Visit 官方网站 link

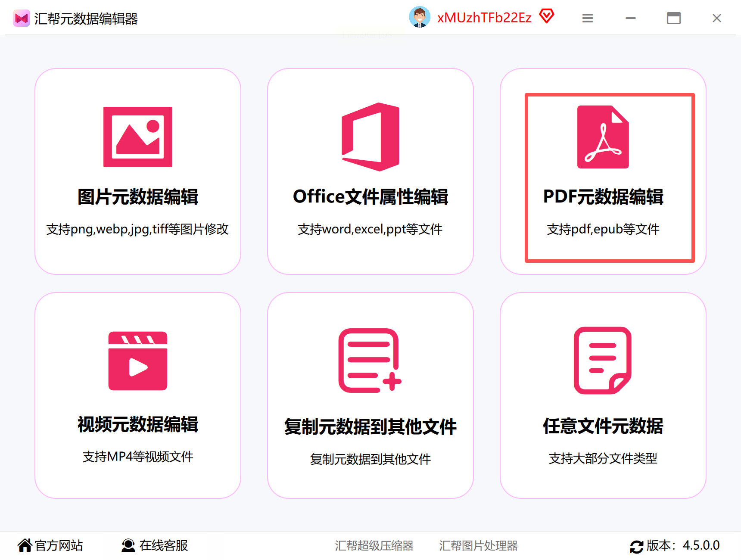(59, 545)
